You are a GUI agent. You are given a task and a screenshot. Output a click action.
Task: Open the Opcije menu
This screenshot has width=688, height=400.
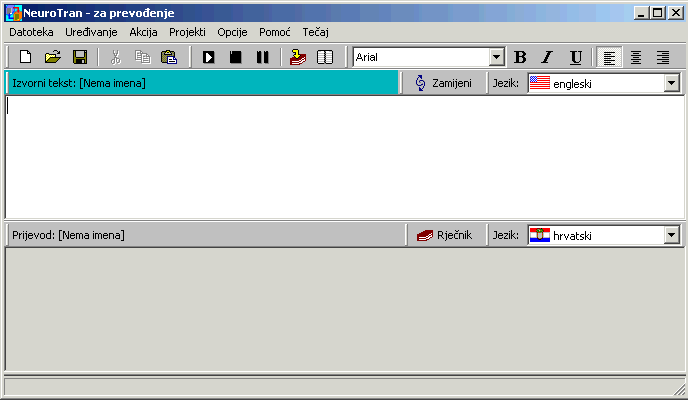pyautogui.click(x=232, y=32)
